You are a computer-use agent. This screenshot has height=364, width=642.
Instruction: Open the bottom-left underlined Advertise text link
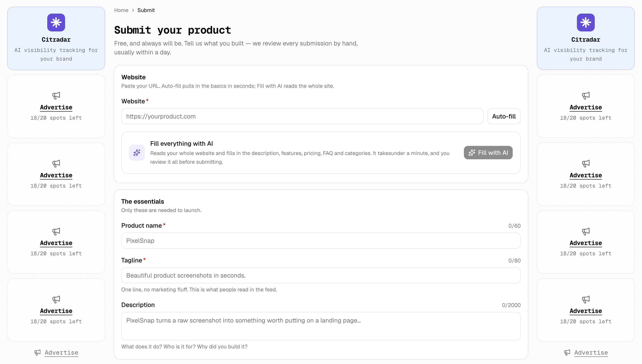pos(61,352)
